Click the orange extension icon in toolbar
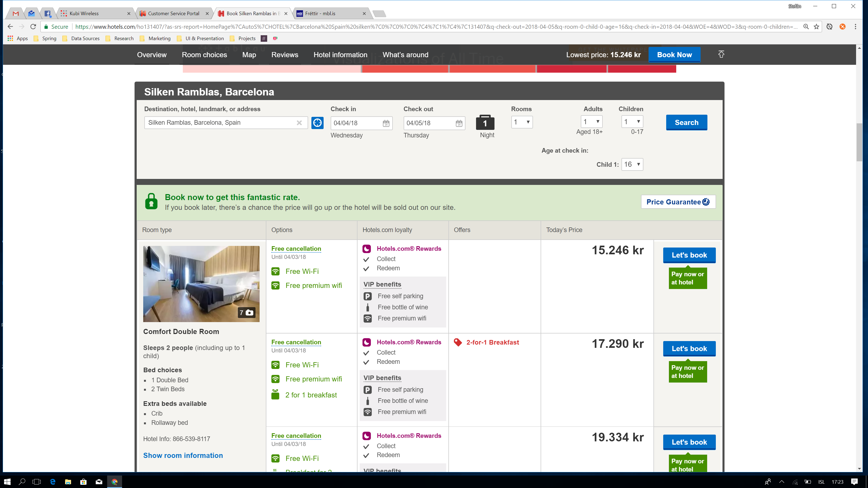The image size is (868, 488). [843, 27]
